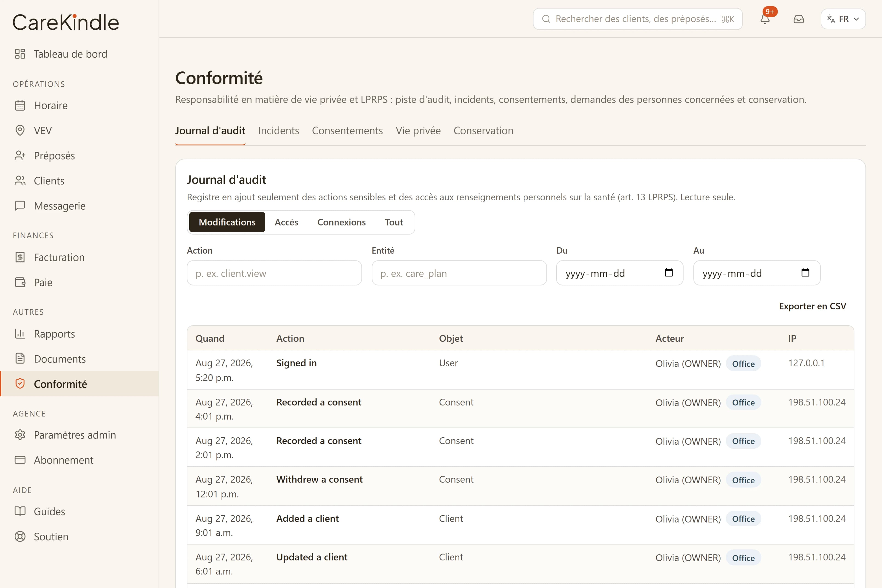Click the 9+ notification badge
The width and height of the screenshot is (882, 588).
tap(770, 12)
